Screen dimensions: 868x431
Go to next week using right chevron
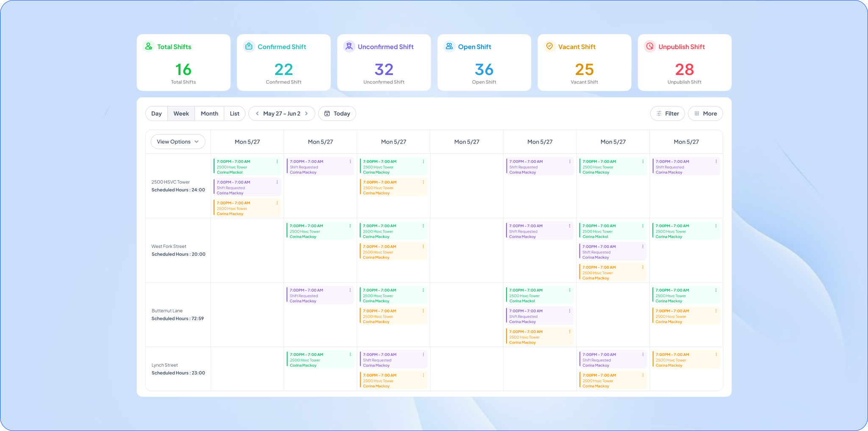click(306, 114)
